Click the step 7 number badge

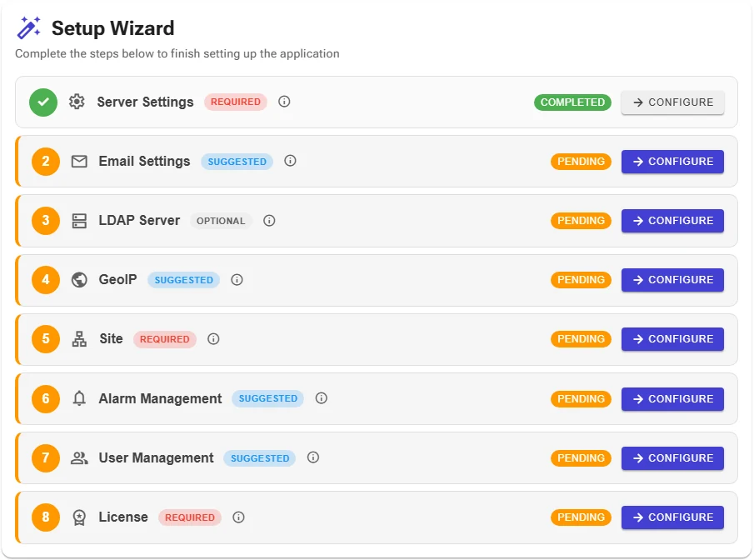pyautogui.click(x=46, y=457)
